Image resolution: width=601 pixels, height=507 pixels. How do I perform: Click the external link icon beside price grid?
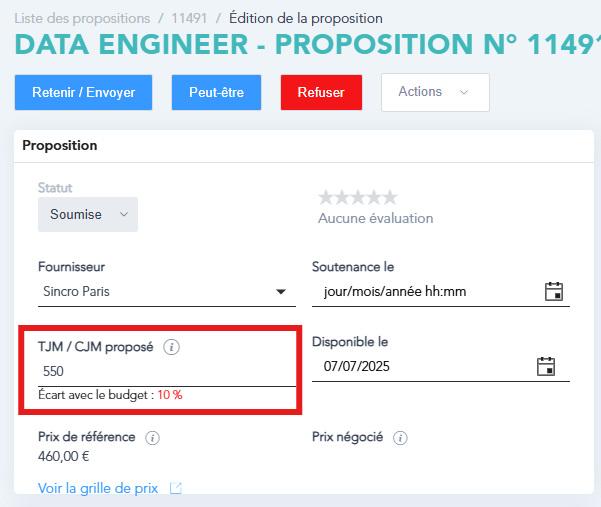pos(176,488)
